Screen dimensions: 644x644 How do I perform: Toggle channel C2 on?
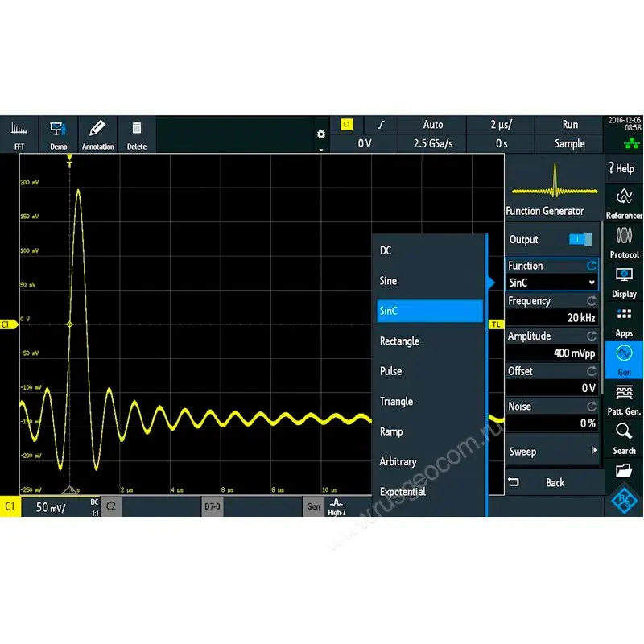point(111,506)
